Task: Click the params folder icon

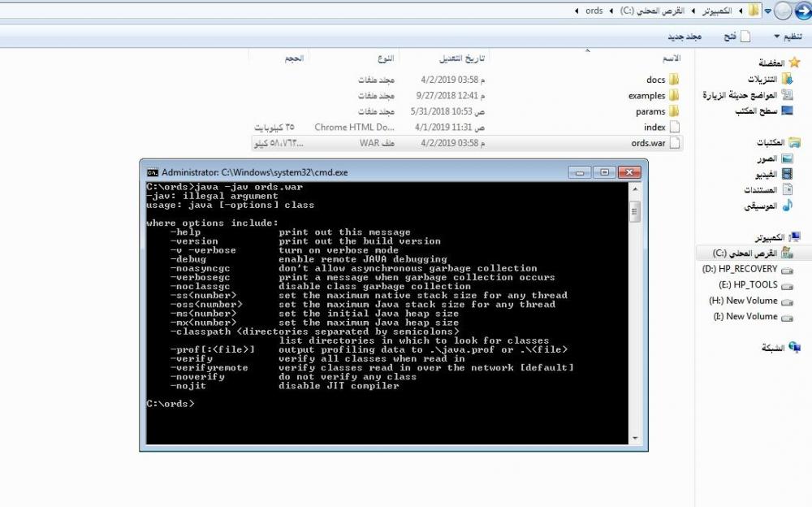Action: click(x=674, y=111)
